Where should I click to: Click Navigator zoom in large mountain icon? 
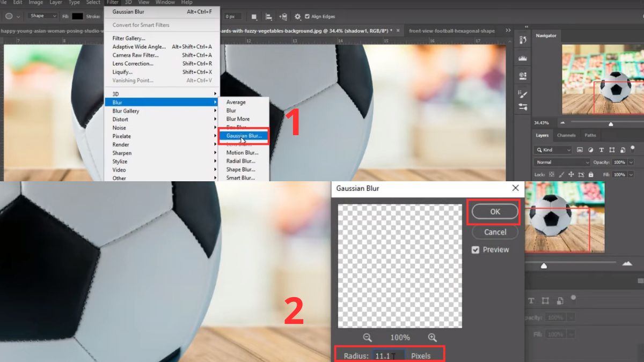pos(627,263)
